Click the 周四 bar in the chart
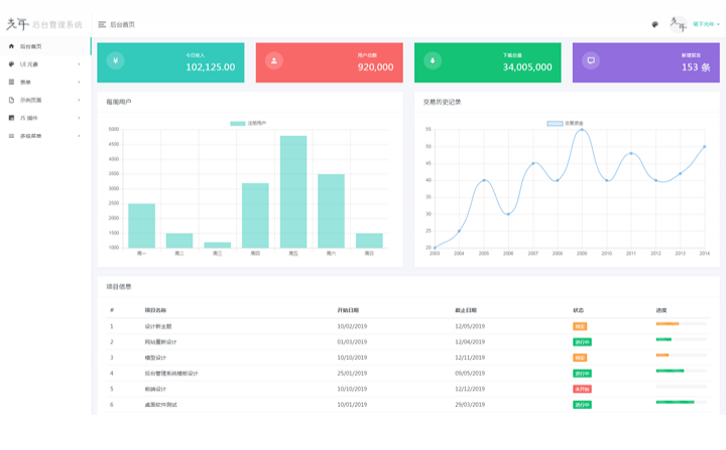This screenshot has height=450, width=726. 255,215
